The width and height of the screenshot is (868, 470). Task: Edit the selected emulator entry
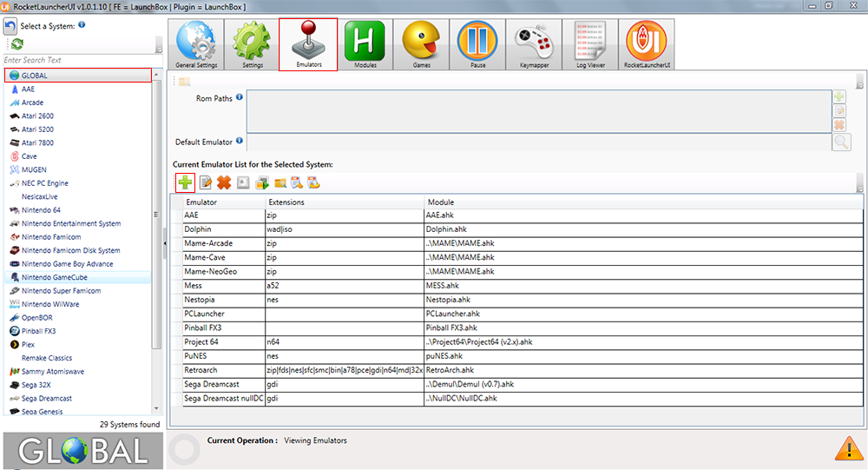(206, 182)
